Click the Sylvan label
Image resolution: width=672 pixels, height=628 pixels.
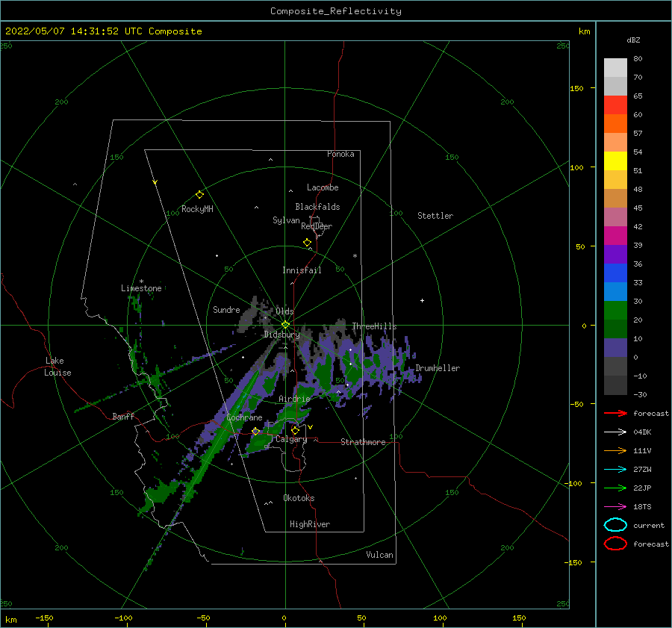(x=286, y=220)
